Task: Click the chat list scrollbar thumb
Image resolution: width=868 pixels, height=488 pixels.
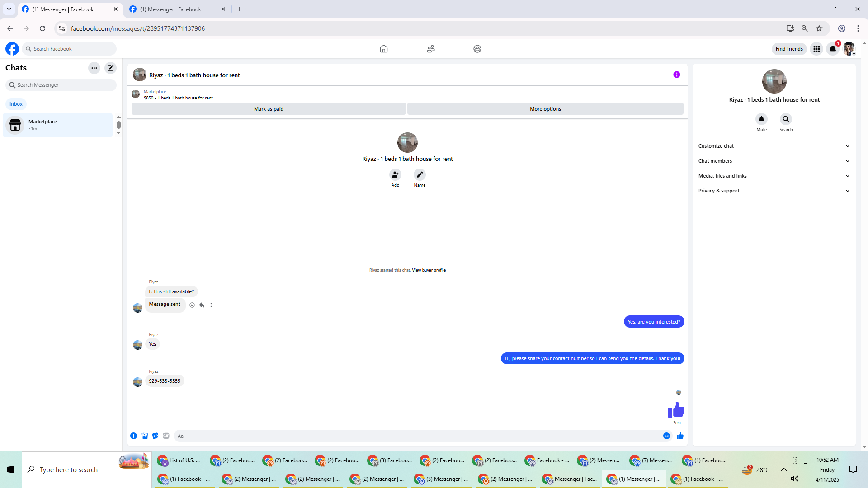Action: pos(118,125)
